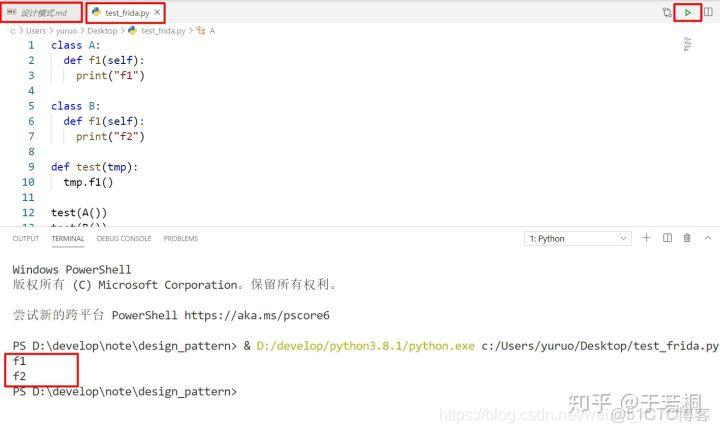Open the OUTPUT panel tab

26,238
